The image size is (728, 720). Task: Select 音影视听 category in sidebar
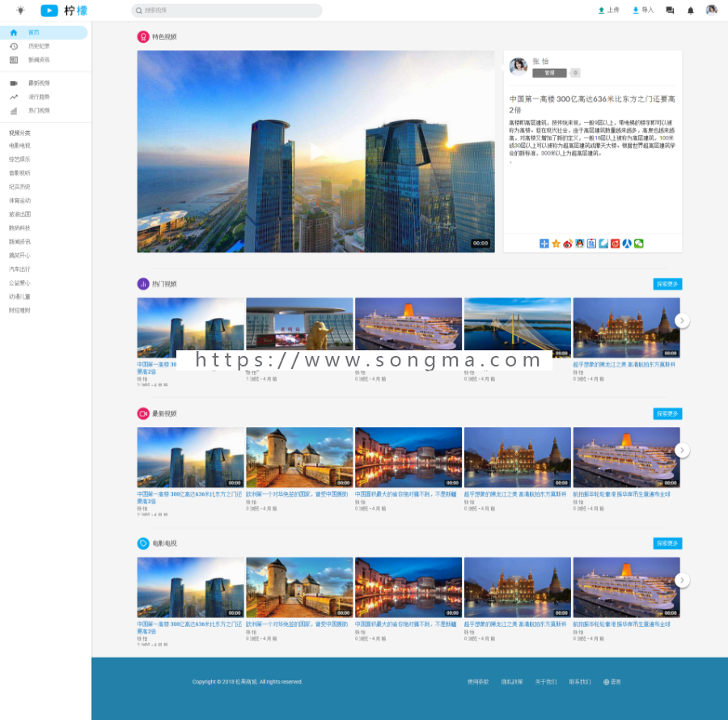pyautogui.click(x=19, y=172)
